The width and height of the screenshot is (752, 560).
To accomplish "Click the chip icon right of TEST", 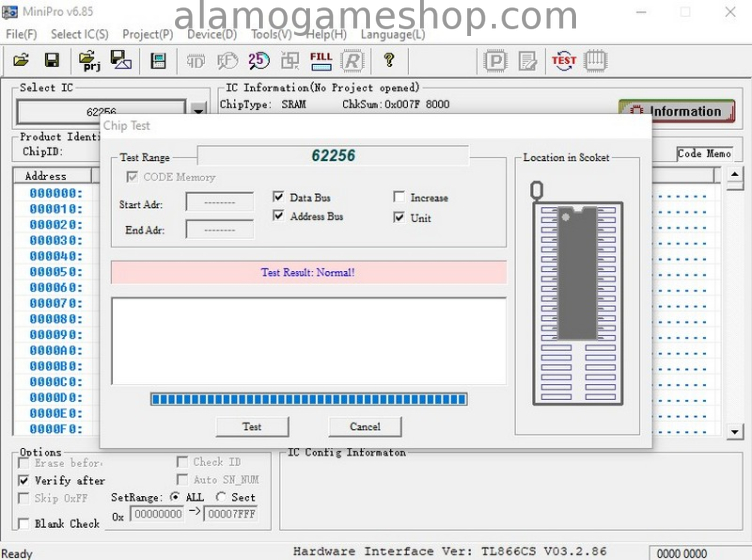I will pos(596,60).
